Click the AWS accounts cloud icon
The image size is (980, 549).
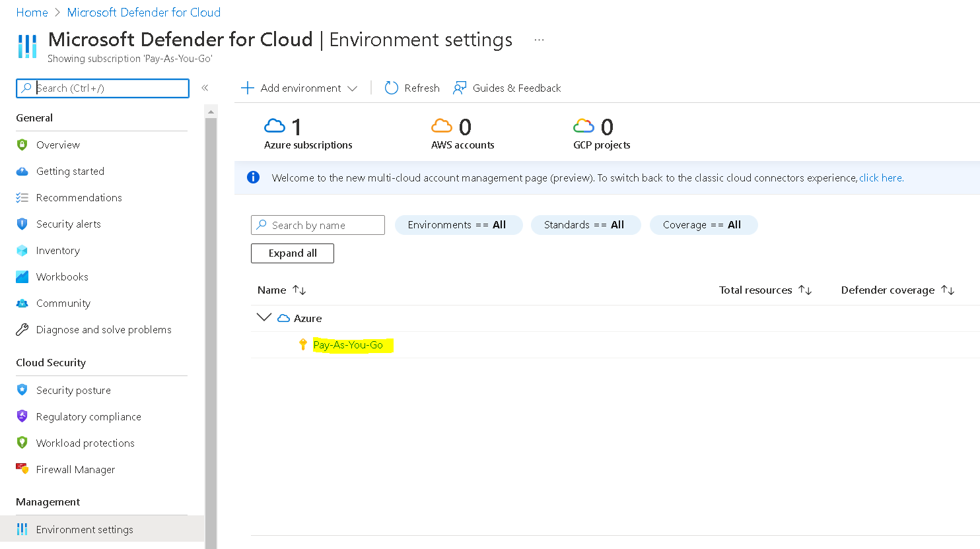pos(442,125)
